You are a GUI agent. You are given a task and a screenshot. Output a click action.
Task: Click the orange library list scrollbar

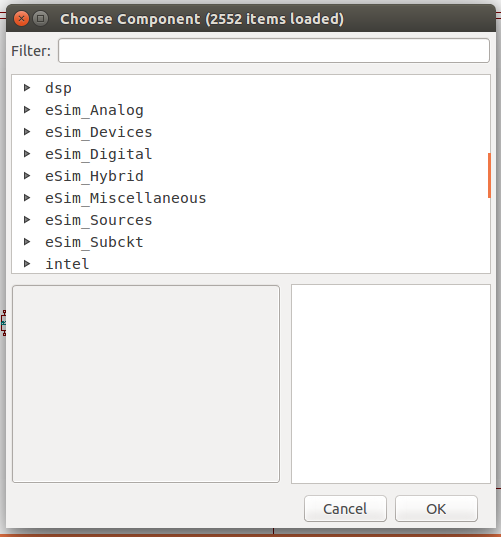click(x=489, y=175)
